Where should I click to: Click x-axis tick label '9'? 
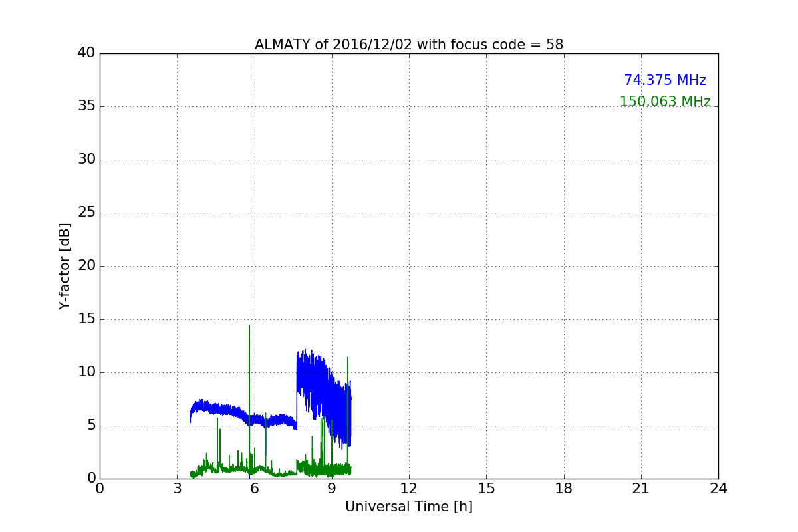click(x=332, y=489)
